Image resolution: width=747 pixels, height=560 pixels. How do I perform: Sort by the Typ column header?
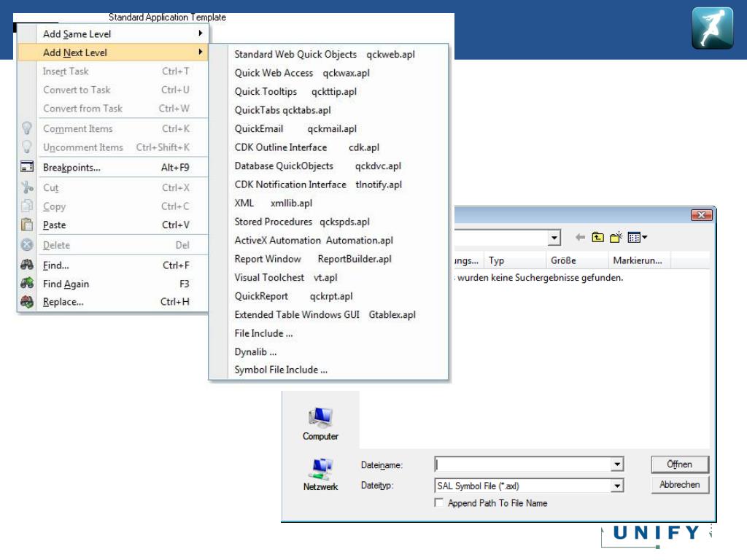click(x=514, y=260)
